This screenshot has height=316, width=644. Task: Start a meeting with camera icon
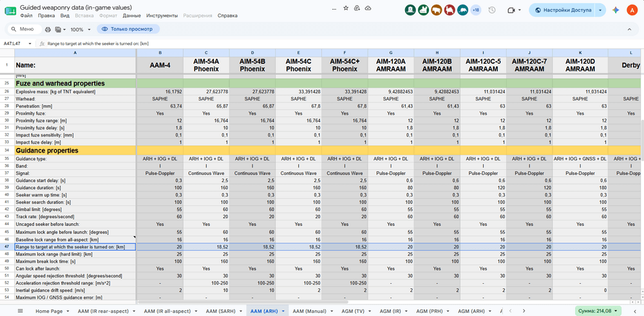tap(511, 10)
